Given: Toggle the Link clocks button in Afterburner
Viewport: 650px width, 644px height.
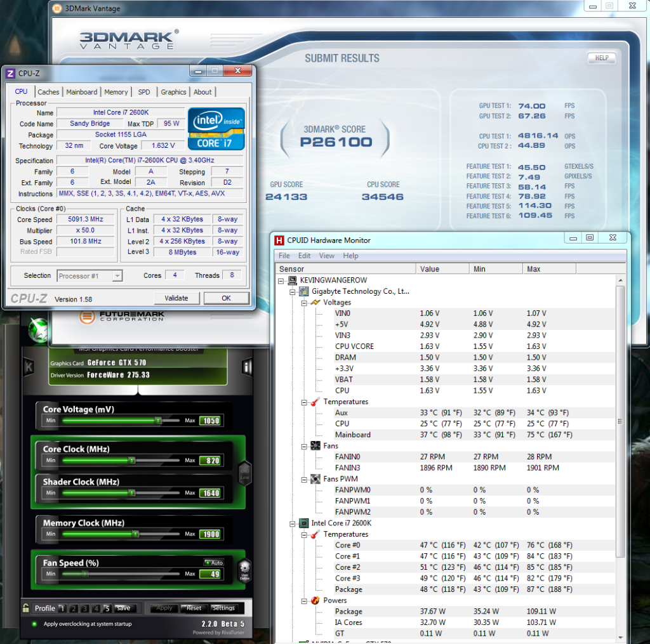Looking at the screenshot, I should tap(244, 474).
